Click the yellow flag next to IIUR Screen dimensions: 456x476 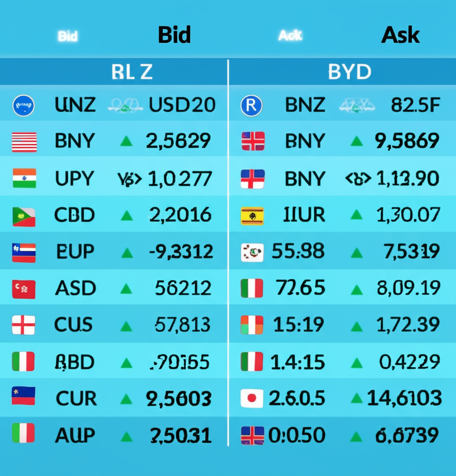[x=252, y=216]
